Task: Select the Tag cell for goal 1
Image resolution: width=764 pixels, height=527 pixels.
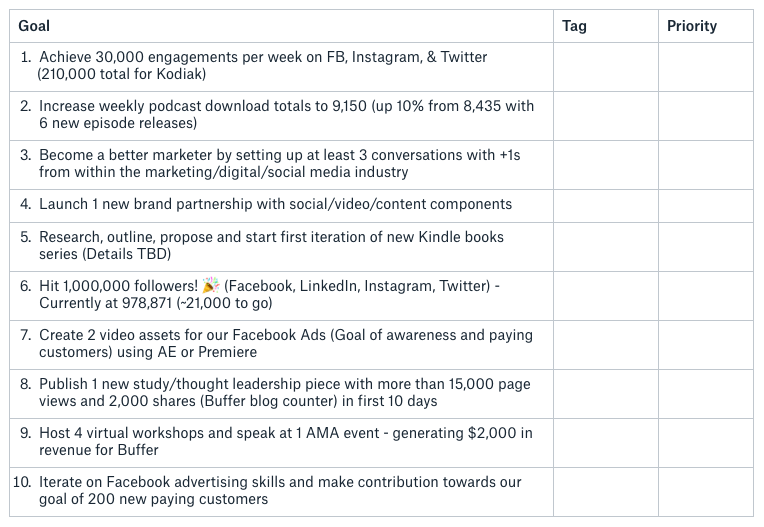Action: coord(606,67)
